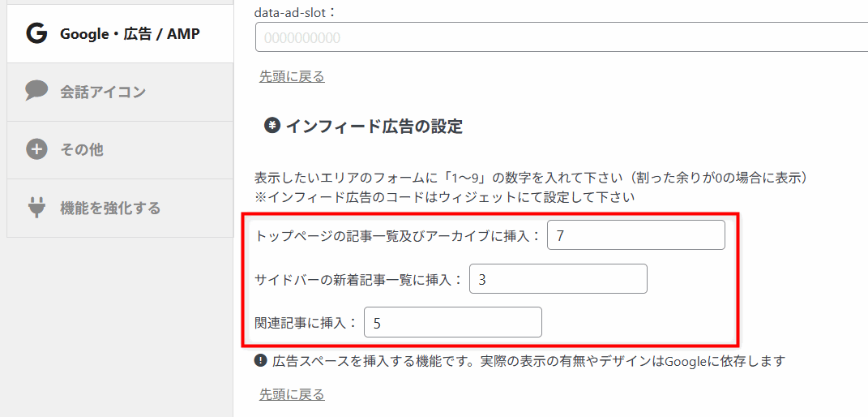Click the サイドバーの新着記事一覧に挿入 label
Screen dimensions: 868x417
359,279
